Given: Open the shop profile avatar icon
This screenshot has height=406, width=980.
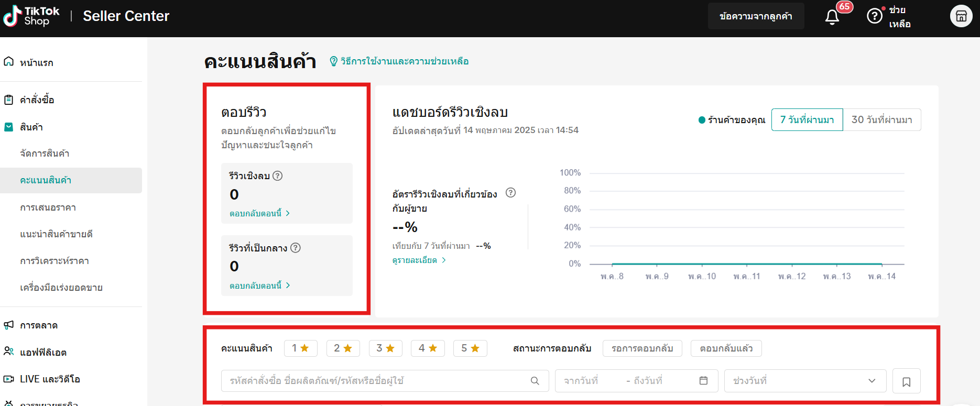Looking at the screenshot, I should (x=961, y=16).
